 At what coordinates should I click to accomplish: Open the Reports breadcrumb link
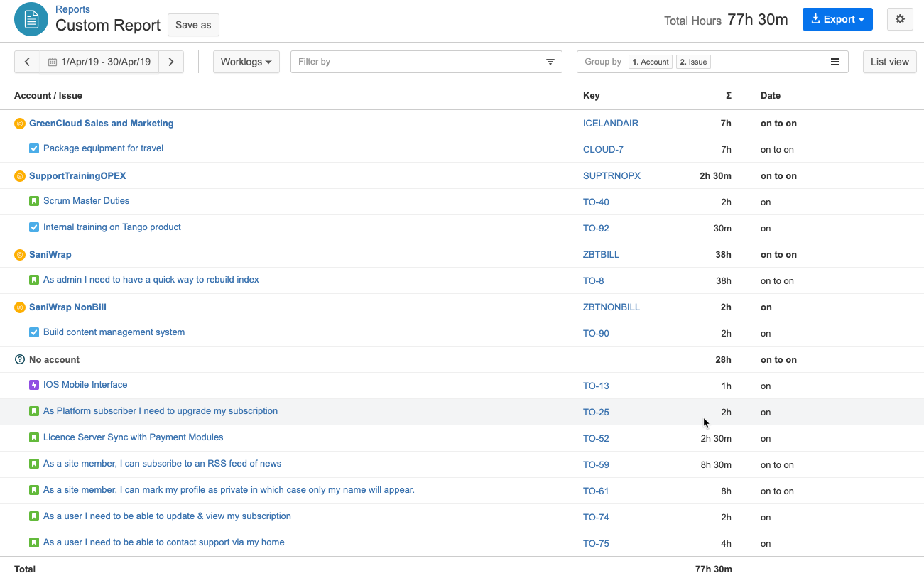click(x=72, y=9)
